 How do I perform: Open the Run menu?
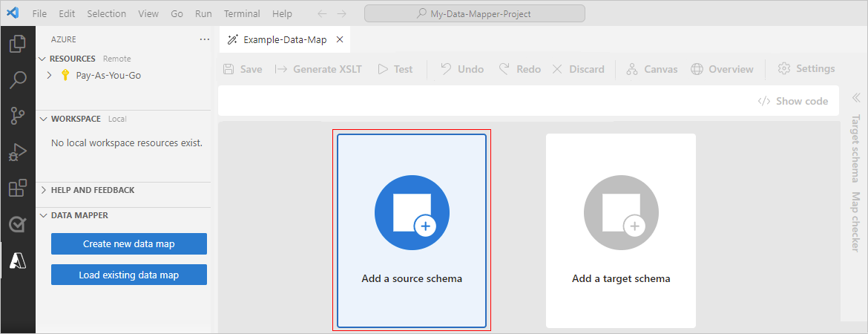[x=204, y=13]
